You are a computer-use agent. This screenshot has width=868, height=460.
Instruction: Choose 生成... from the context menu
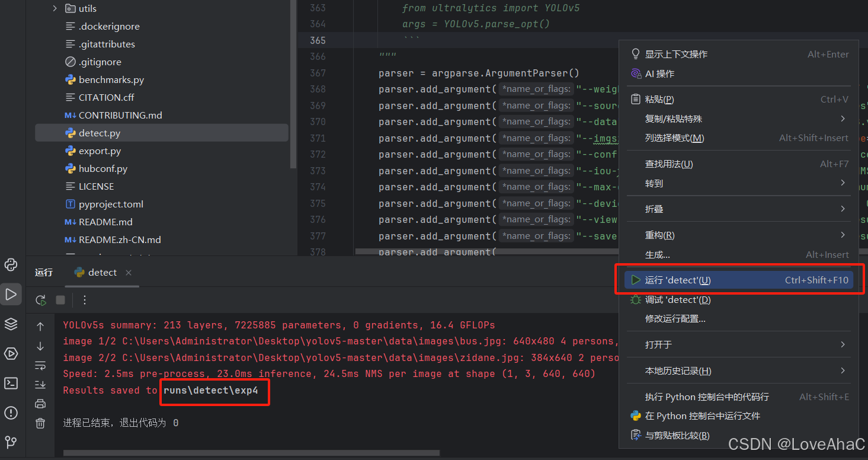pyautogui.click(x=739, y=254)
